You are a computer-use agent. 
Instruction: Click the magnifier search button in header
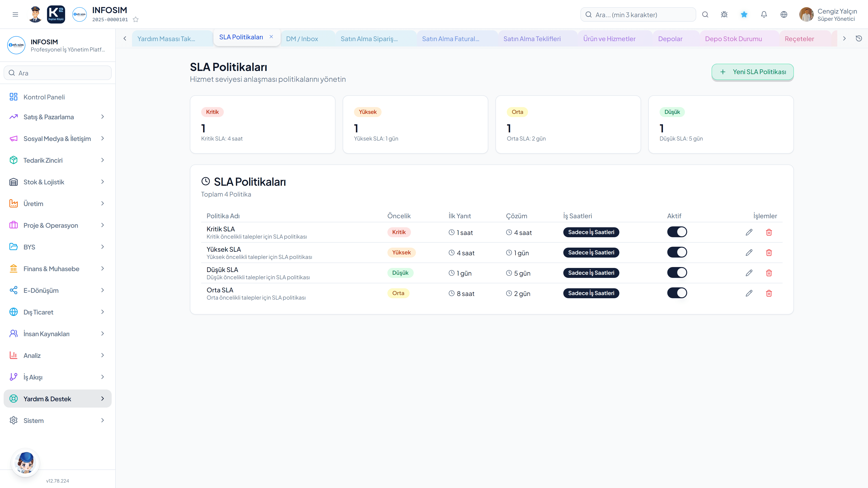click(705, 14)
